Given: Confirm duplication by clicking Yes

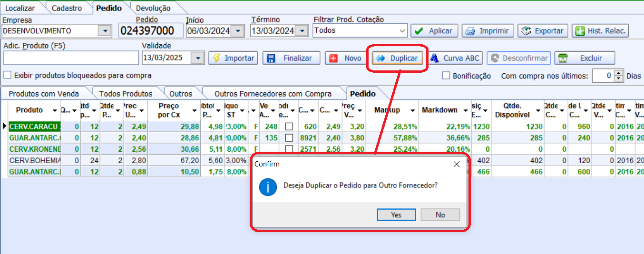Looking at the screenshot, I should coord(396,215).
